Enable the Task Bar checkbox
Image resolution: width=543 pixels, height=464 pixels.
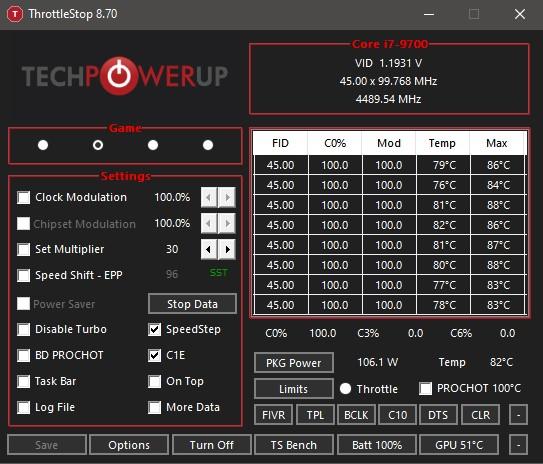click(x=24, y=381)
